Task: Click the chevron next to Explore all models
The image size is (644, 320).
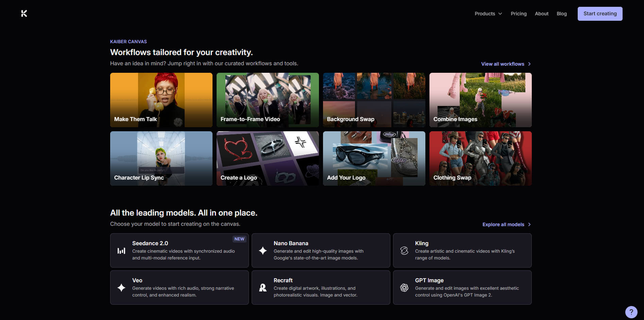Action: point(529,224)
